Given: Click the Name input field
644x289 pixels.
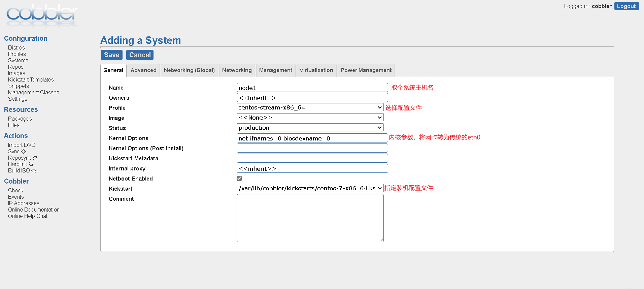Looking at the screenshot, I should coord(312,88).
